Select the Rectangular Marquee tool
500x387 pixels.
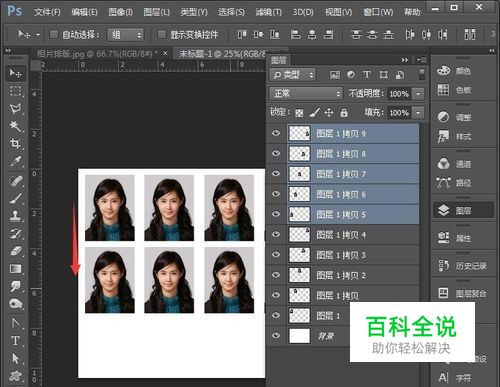[x=15, y=91]
